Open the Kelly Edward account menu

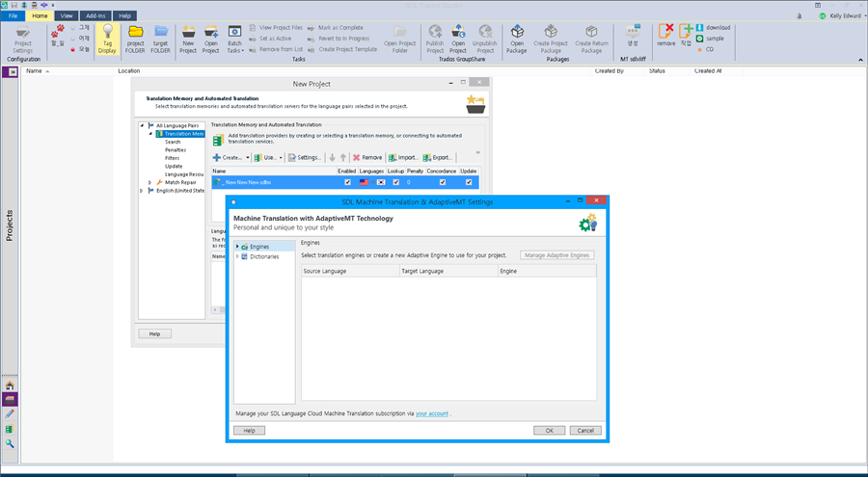[844, 16]
